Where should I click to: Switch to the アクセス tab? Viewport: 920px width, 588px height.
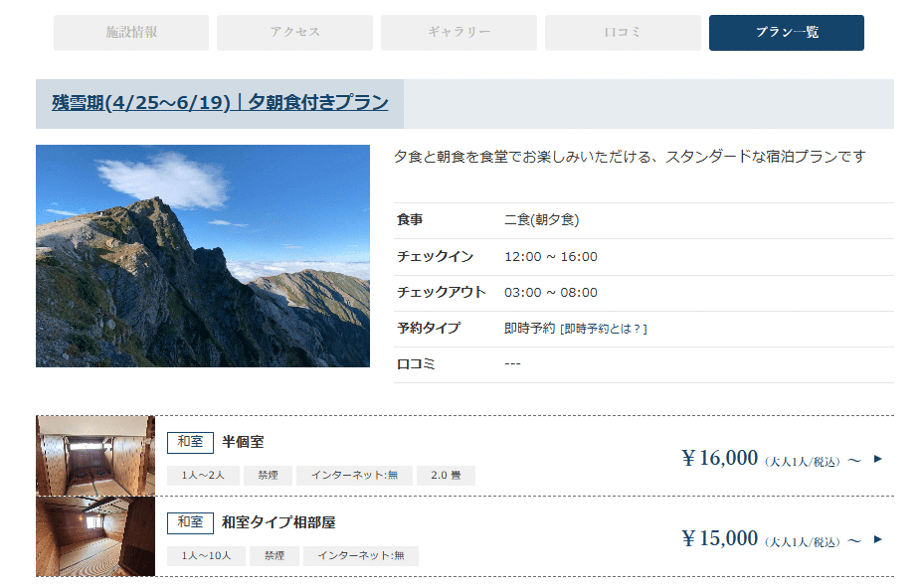[x=295, y=32]
